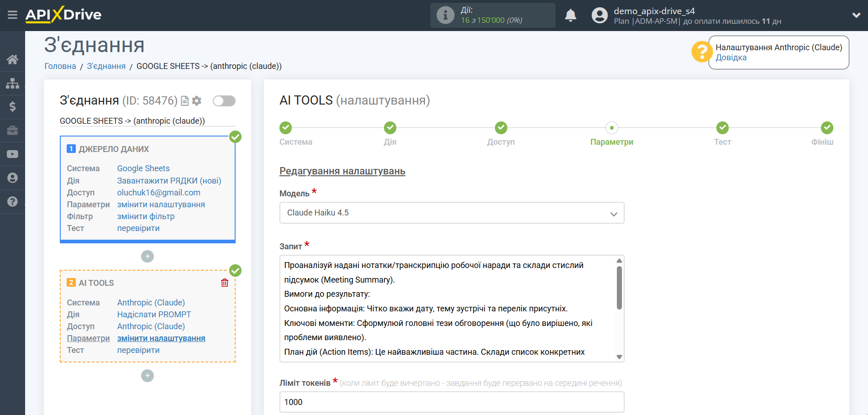
Task: Open the payments dollar icon in sidebar
Action: (x=12, y=106)
